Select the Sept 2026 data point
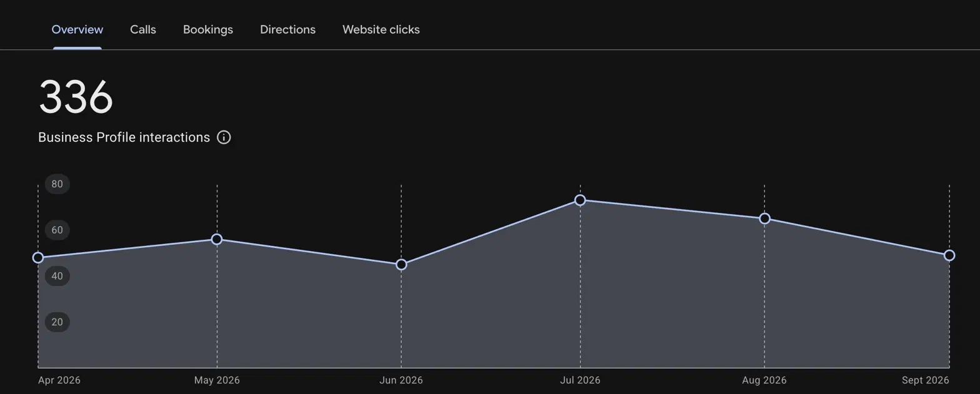Viewport: 980px width, 394px height. [949, 255]
